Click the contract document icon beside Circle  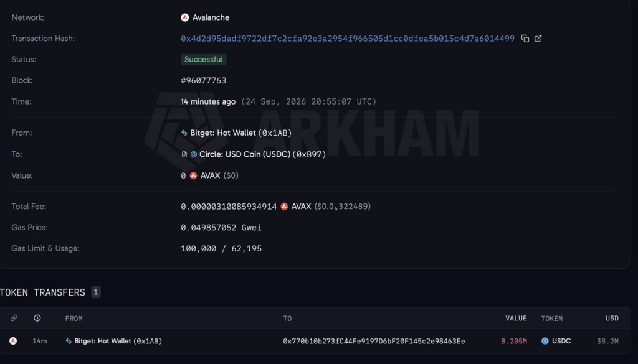tap(184, 154)
